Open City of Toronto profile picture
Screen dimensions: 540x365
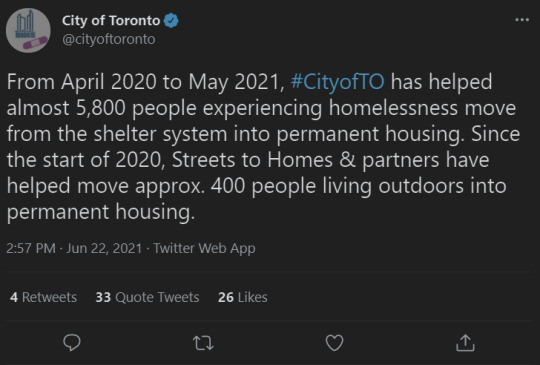click(x=28, y=30)
